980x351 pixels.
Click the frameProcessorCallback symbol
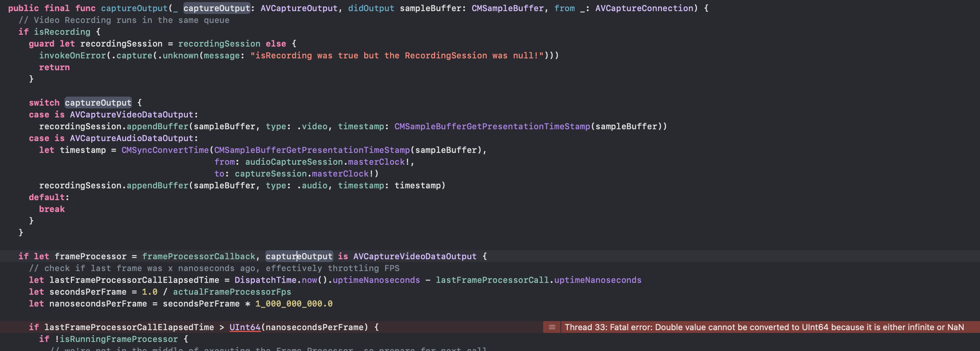tap(199, 256)
